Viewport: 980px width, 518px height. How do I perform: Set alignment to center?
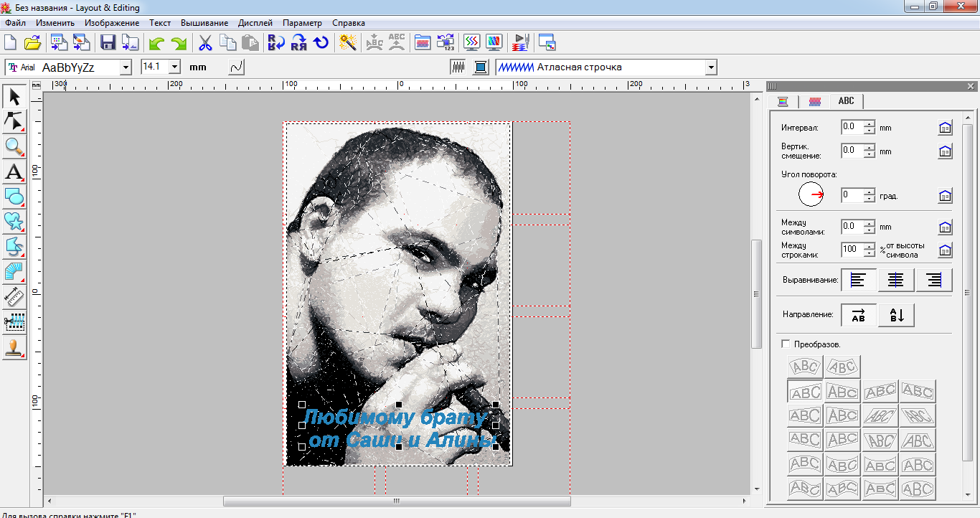(895, 280)
